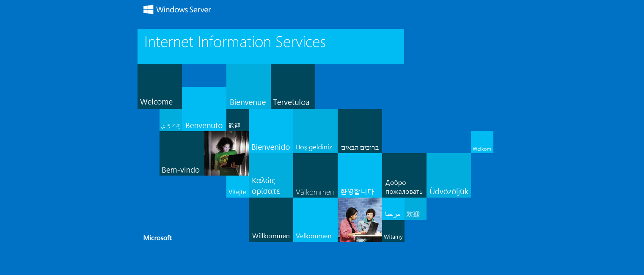Select the Bienvenido tile
The image size is (644, 275).
pos(271,131)
